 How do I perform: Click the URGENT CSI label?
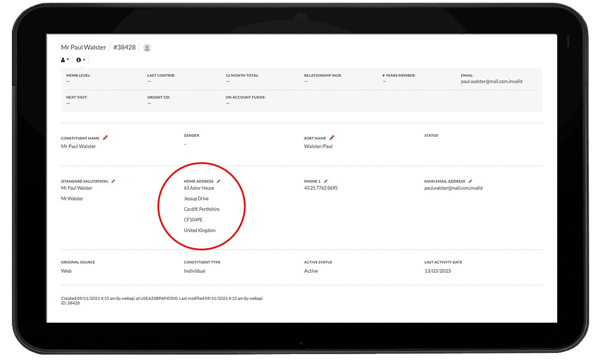[159, 98]
